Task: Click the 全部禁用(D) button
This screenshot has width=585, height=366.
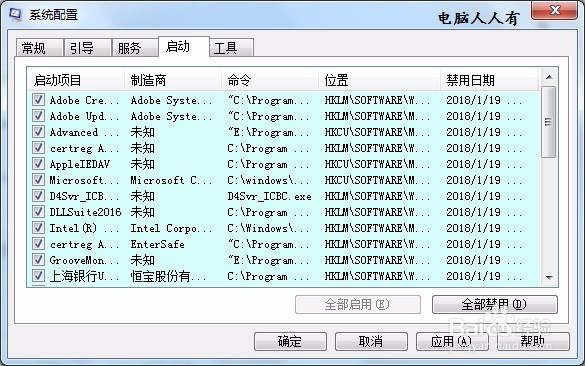Action: click(x=495, y=304)
